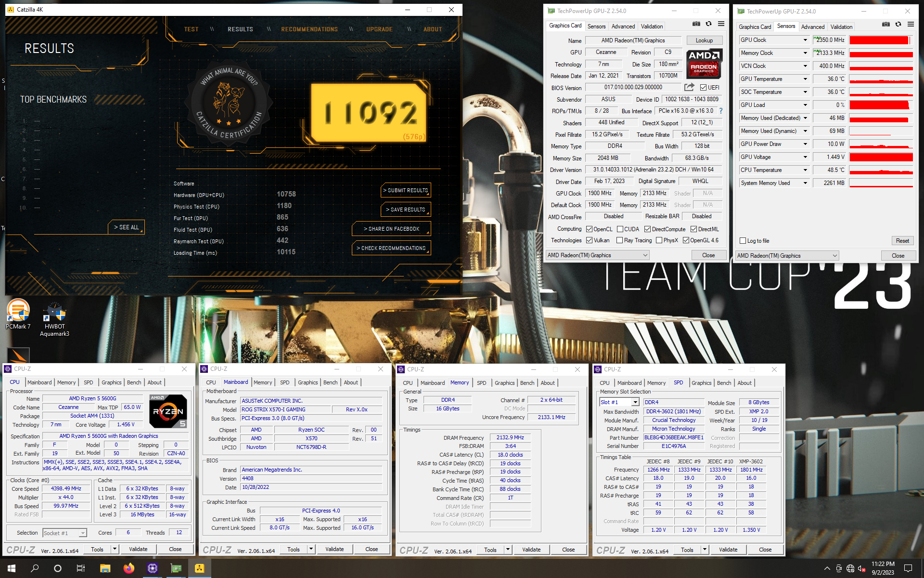This screenshot has height=578, width=924.
Task: Click the GPU Clock red sensor graph
Action: (881, 40)
